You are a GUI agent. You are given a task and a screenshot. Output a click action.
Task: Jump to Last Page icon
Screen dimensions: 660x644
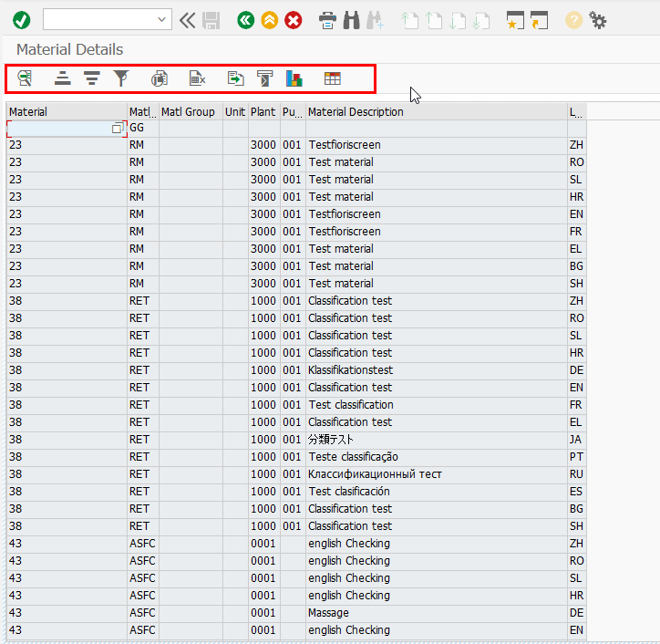click(481, 21)
